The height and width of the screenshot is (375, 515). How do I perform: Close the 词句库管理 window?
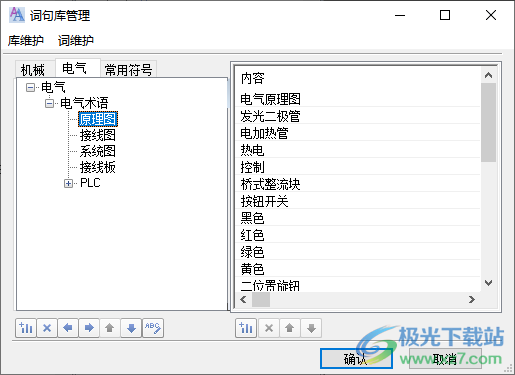click(x=491, y=15)
